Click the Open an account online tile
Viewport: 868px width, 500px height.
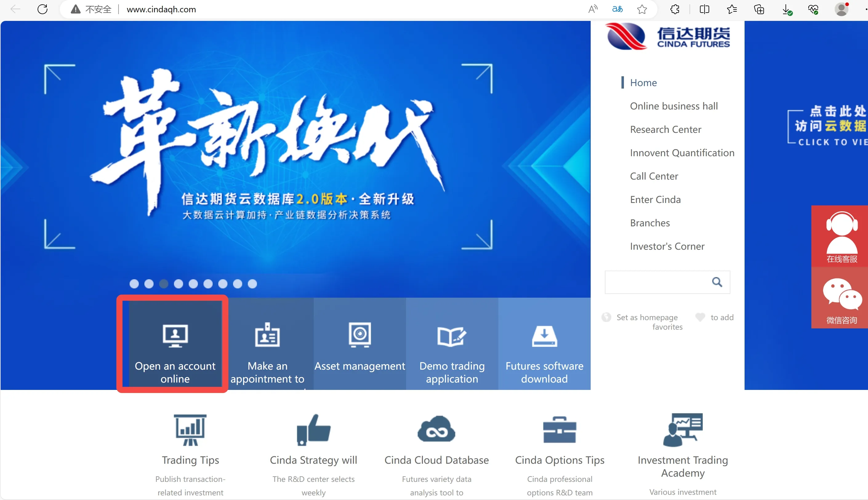click(175, 344)
